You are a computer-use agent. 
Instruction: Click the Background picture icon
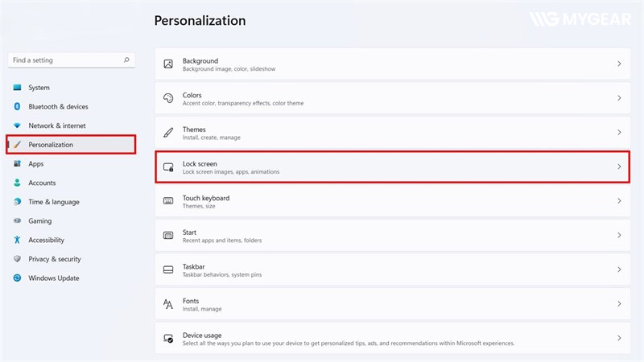tap(168, 64)
